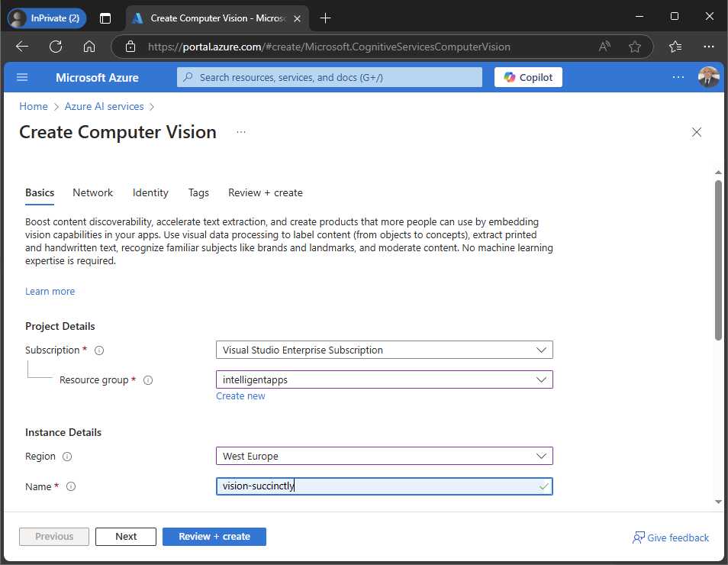Add page to favorites star icon
This screenshot has height=565, width=728.
[635, 47]
